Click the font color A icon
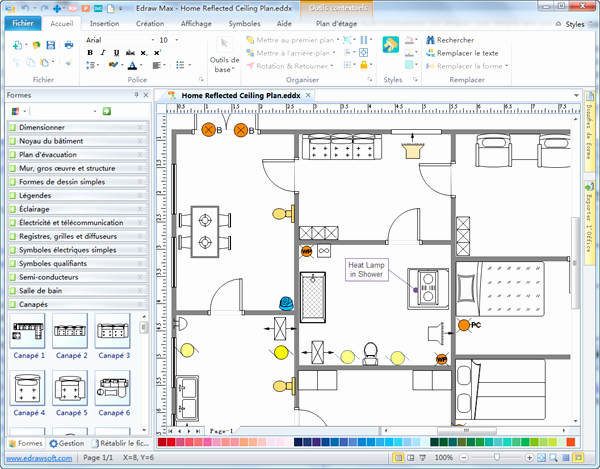 click(x=132, y=65)
